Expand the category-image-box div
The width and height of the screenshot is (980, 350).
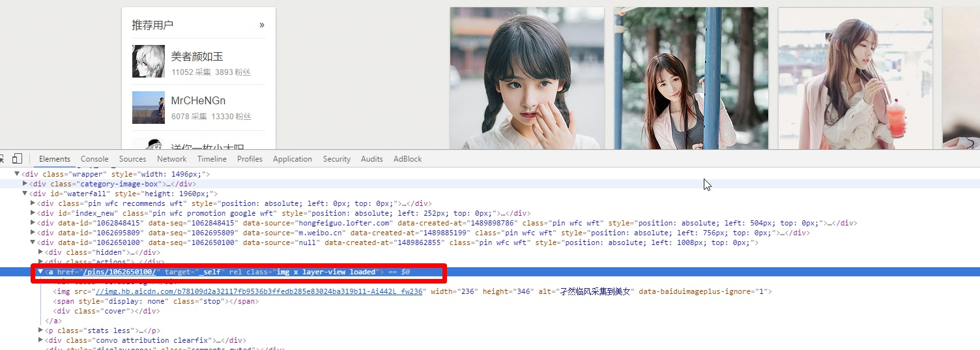25,184
